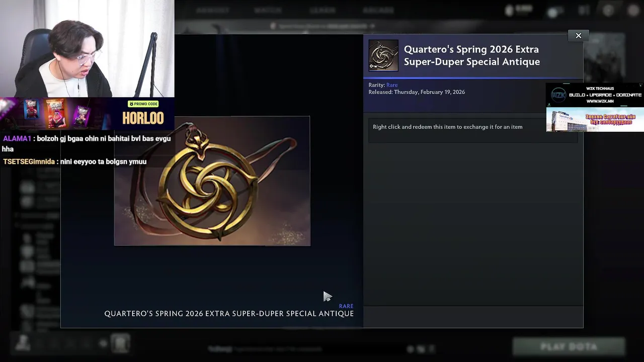Click the Carrefour store ad image
The width and height of the screenshot is (644, 362).
[595, 120]
